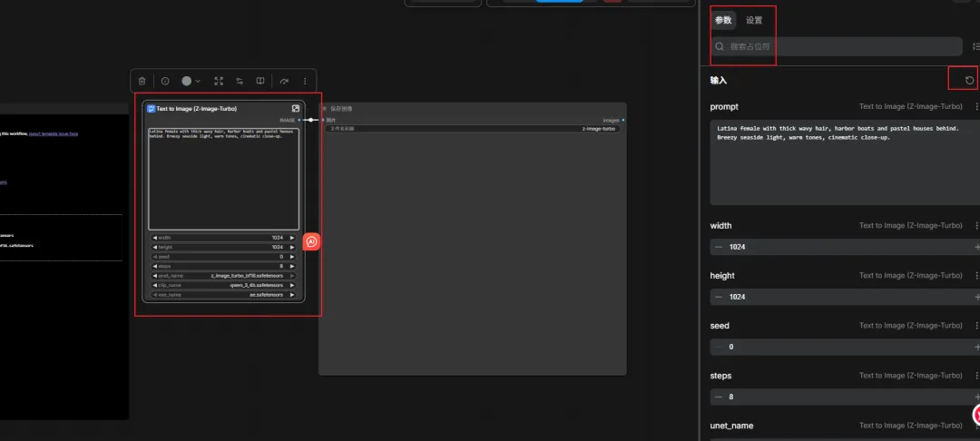Edit the prompt text area in the right panel
The height and width of the screenshot is (441, 980).
(845, 163)
